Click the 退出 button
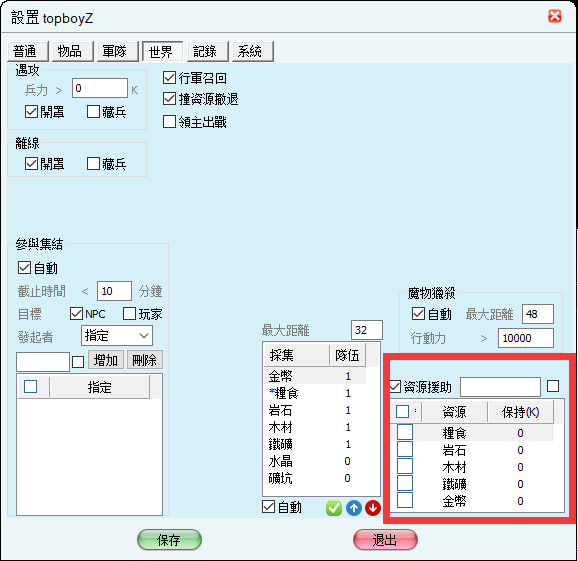The image size is (578, 561). pyautogui.click(x=385, y=540)
